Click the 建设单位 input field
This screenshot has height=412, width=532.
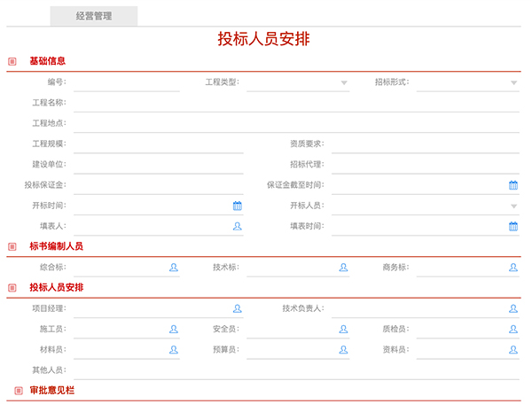[159, 165]
